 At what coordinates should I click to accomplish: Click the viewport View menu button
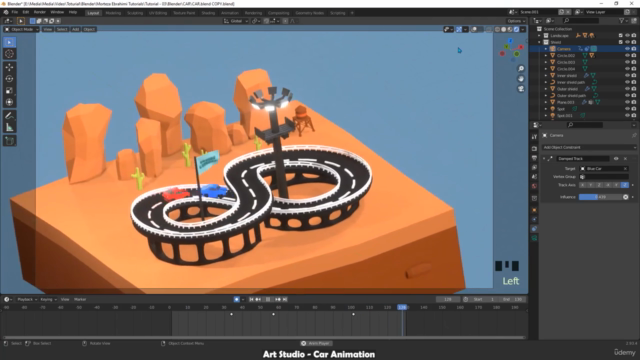tap(47, 29)
